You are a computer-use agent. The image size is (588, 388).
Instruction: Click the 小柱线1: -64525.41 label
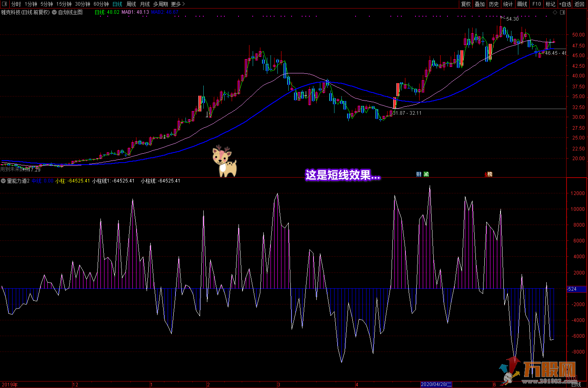[x=113, y=181]
